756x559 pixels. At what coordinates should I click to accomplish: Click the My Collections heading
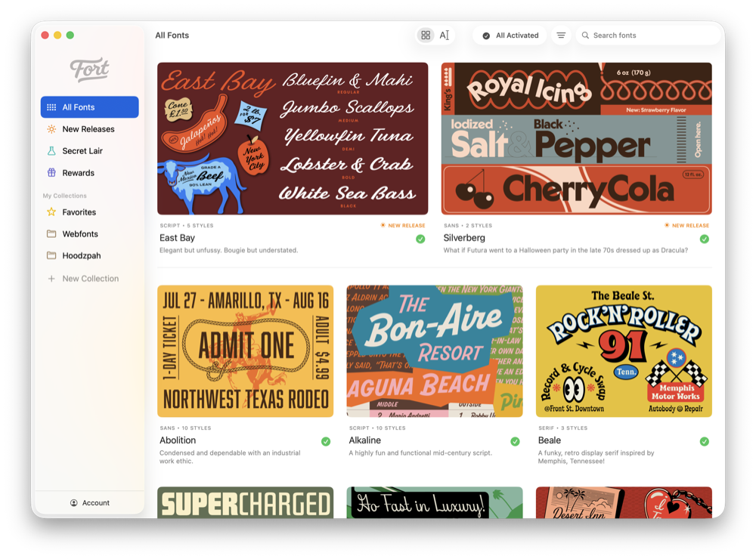64,196
